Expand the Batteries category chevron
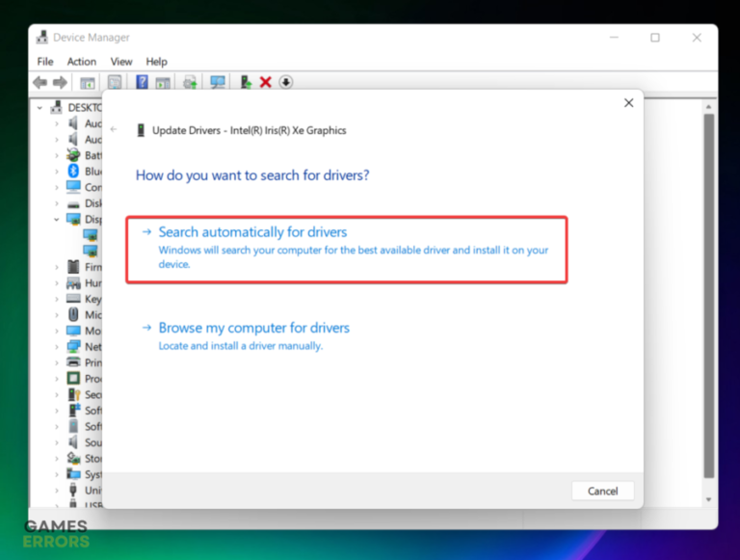The image size is (740, 560). tap(56, 156)
